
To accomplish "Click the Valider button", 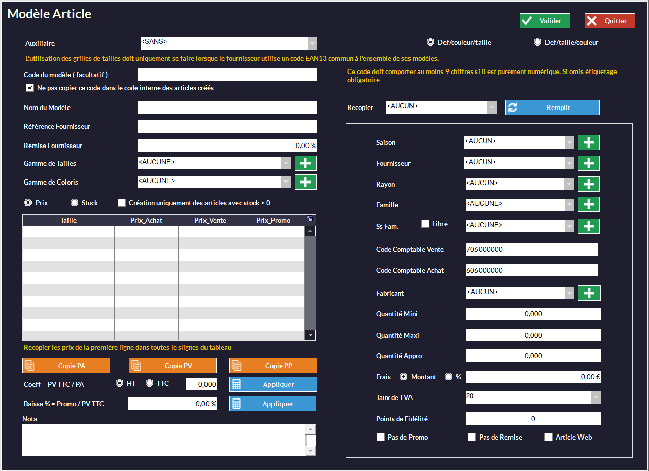I will (544, 20).
